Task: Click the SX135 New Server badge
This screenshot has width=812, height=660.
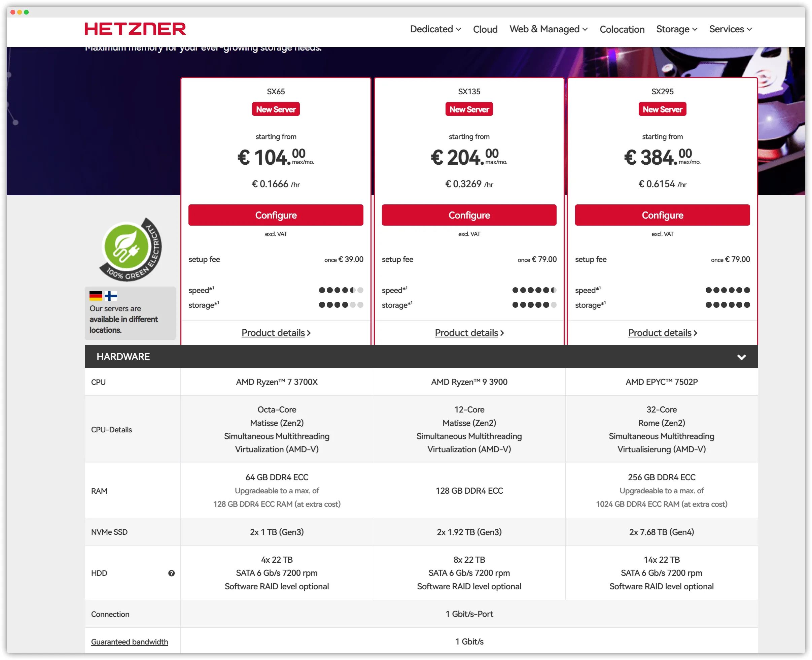Action: (x=469, y=109)
